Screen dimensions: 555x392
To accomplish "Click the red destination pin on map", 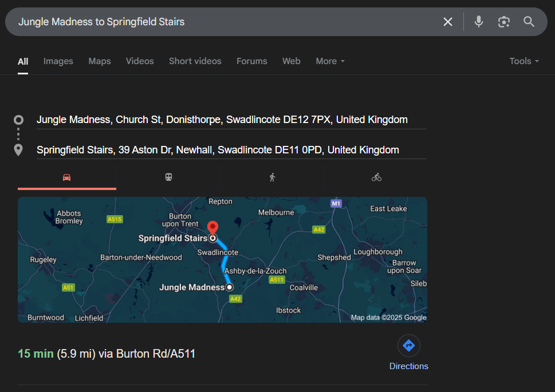I will coord(212,228).
